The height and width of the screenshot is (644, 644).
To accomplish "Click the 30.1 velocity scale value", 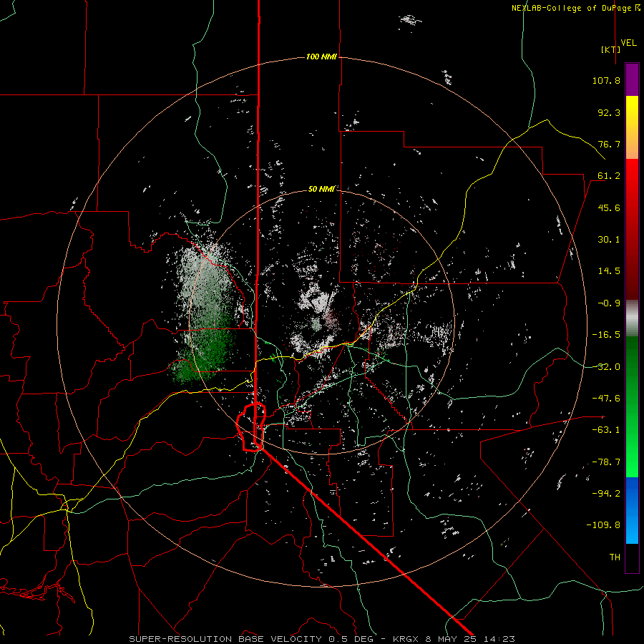I will tap(609, 240).
